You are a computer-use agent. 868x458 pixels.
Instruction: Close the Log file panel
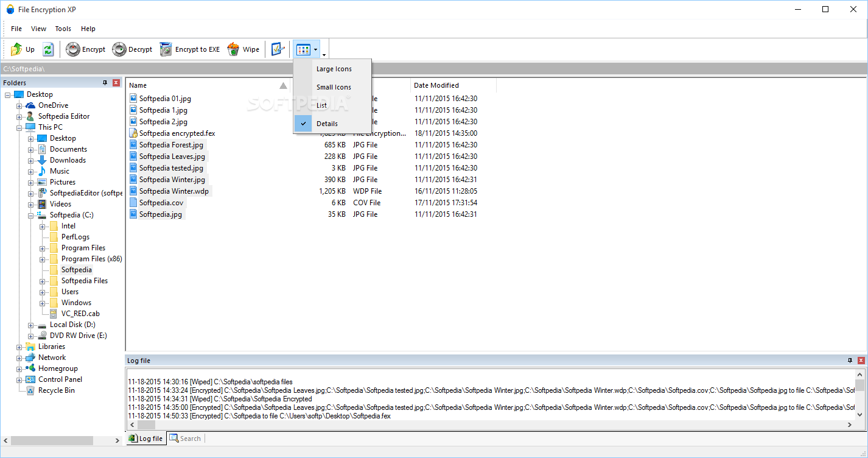point(861,361)
